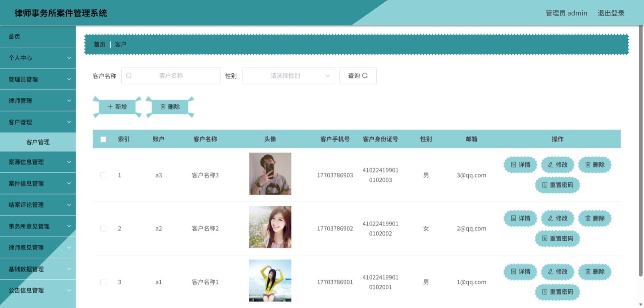Click the 重置密码 icon for customer a3
Image resolution: width=644 pixels, height=308 pixels.
545,185
